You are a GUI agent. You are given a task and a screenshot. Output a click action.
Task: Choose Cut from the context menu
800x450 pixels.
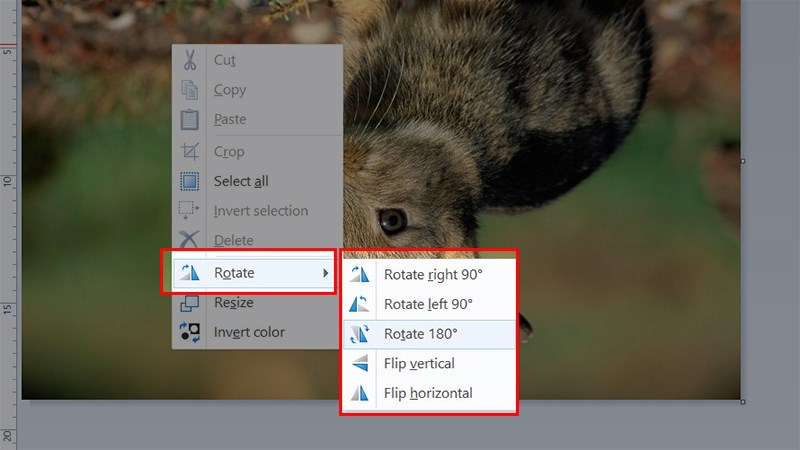pyautogui.click(x=257, y=60)
